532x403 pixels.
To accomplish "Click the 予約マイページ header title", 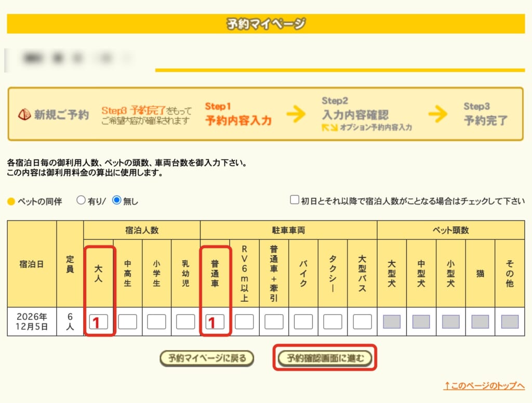I will point(266,24).
